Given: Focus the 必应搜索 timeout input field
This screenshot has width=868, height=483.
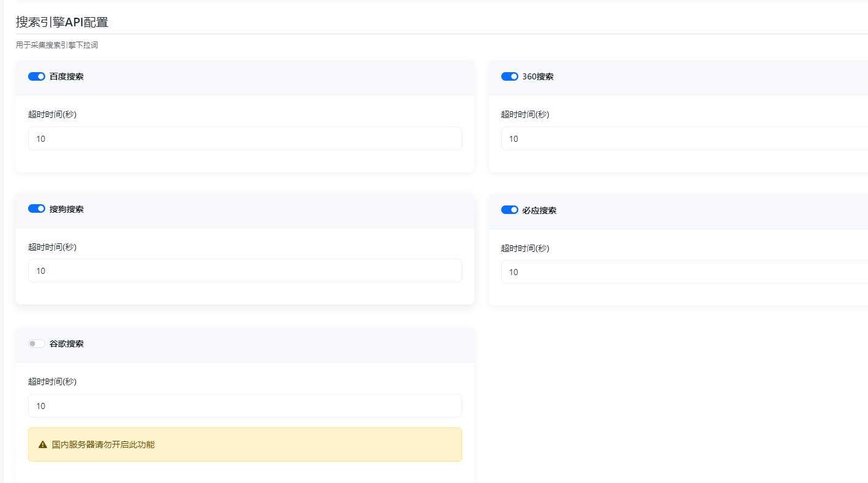Looking at the screenshot, I should point(685,272).
